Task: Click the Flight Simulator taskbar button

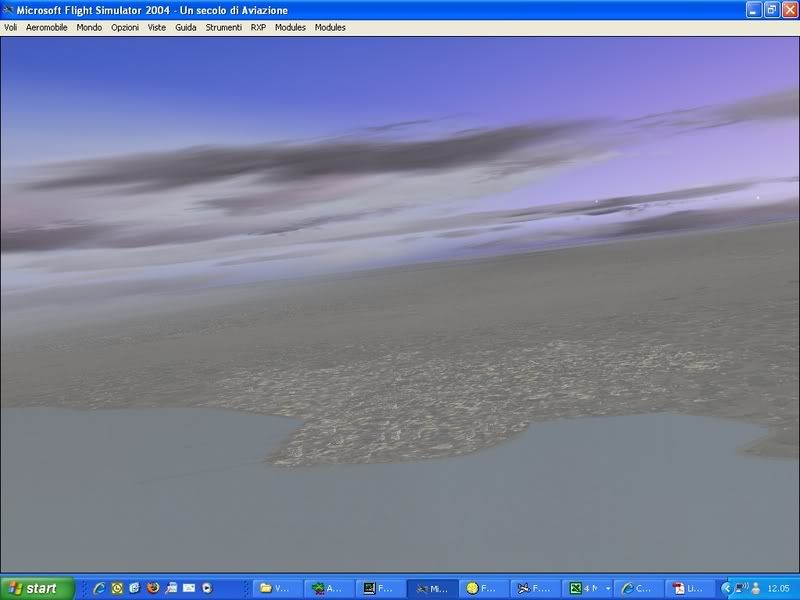Action: 433,589
